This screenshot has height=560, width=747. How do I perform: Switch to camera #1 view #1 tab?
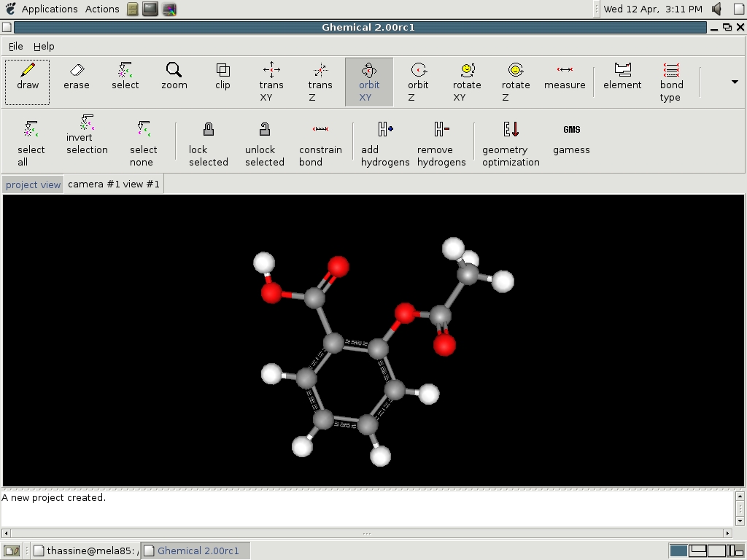[114, 184]
